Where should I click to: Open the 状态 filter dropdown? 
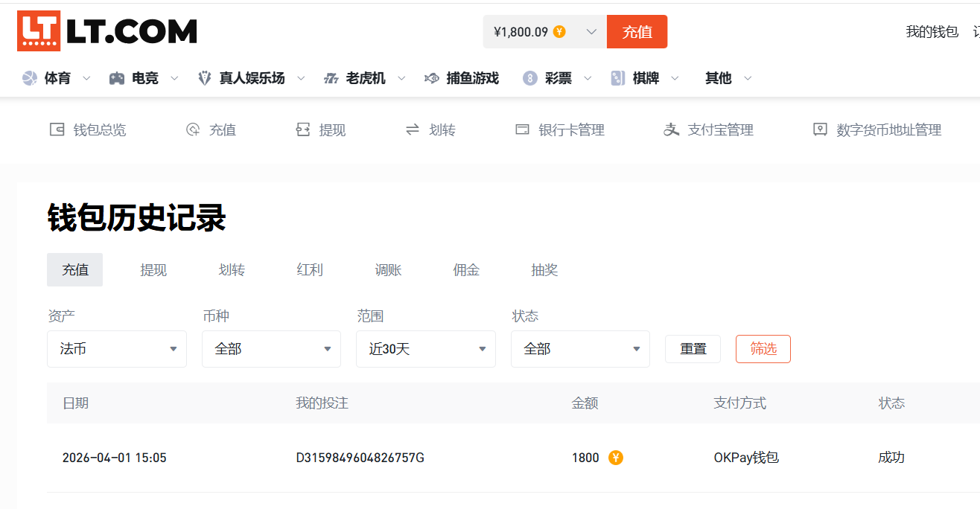click(x=580, y=349)
